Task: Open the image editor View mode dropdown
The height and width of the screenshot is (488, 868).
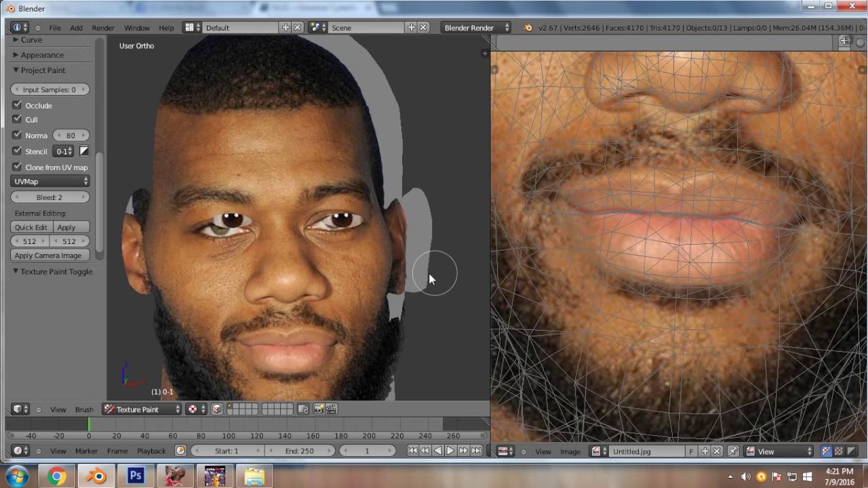Action: 778,451
